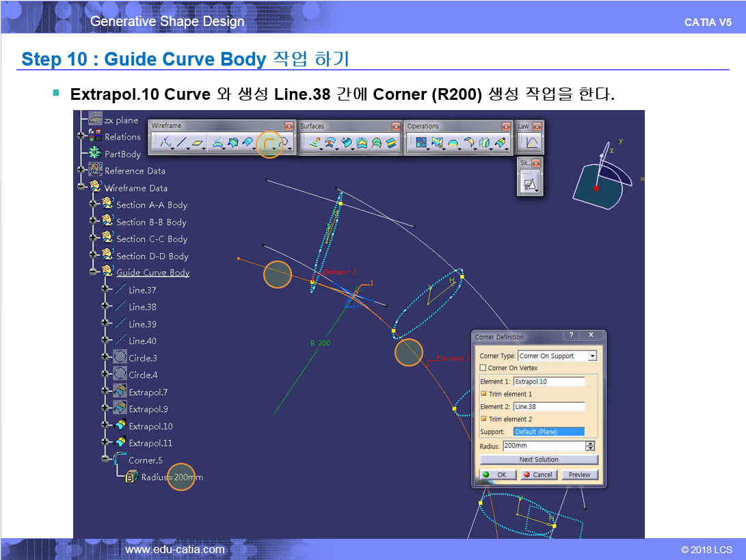Click the Extrude icon in Surfaces toolbar
Viewport: 746px width, 560px height.
tap(315, 143)
